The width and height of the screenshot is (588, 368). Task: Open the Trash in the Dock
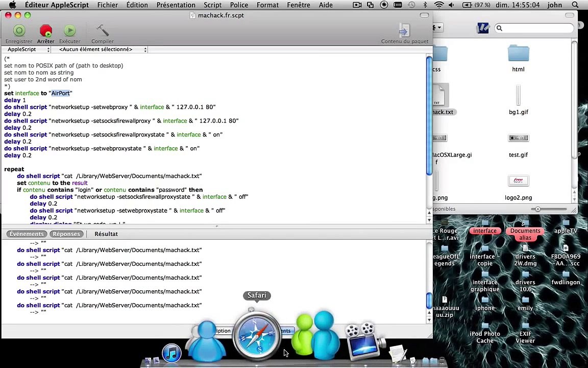tap(442, 360)
